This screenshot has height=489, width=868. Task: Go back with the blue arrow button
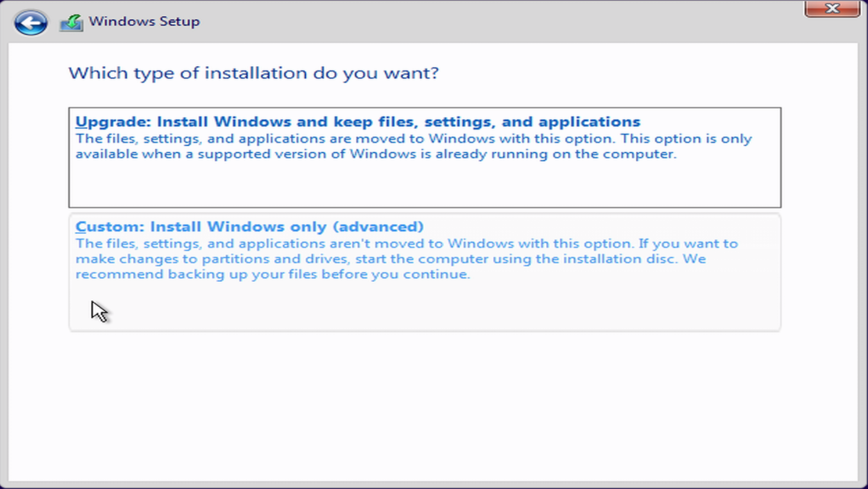coord(31,23)
